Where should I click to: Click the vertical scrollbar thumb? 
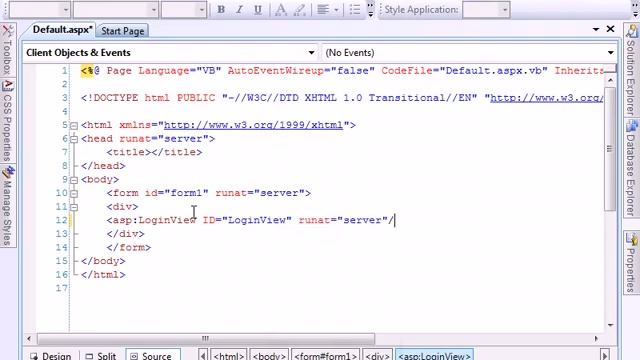tap(610, 149)
